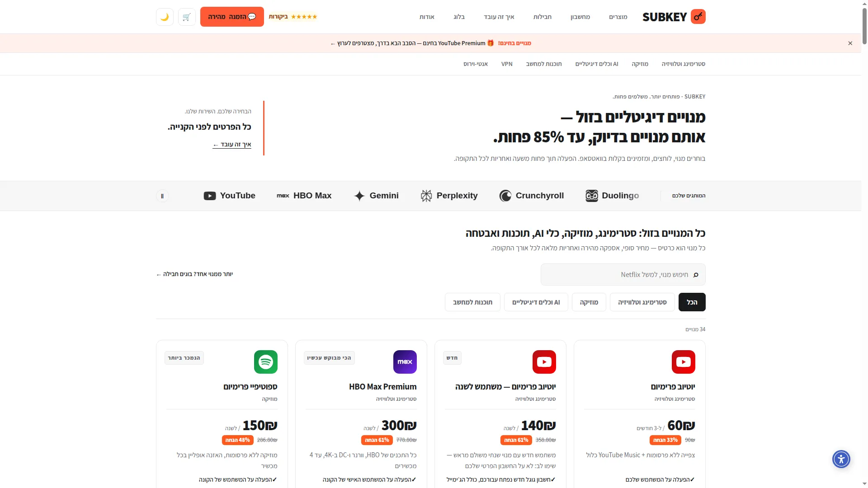868x488 pixels.
Task: Click the Perplexity brand in carousel
Action: pos(449,196)
